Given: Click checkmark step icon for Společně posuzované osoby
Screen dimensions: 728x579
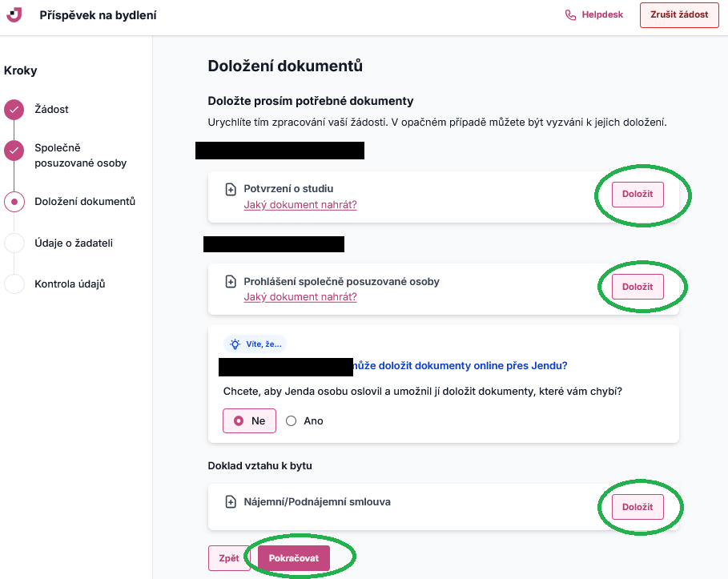Looking at the screenshot, I should tap(14, 151).
